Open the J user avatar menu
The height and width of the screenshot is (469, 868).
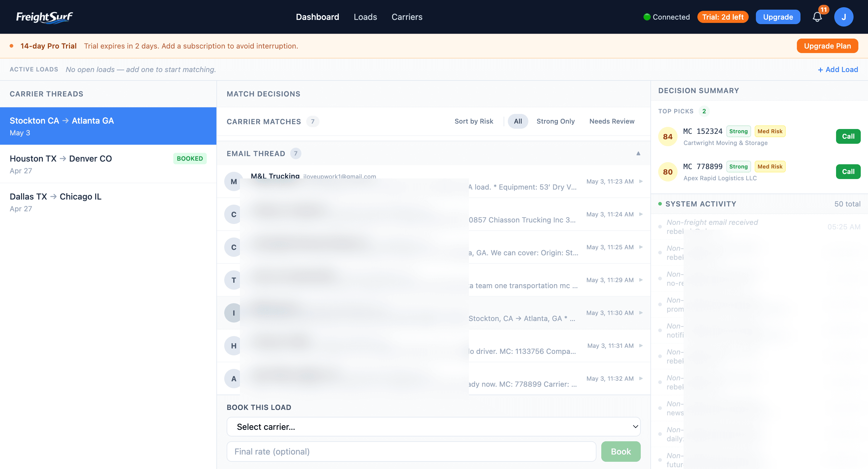pyautogui.click(x=844, y=17)
